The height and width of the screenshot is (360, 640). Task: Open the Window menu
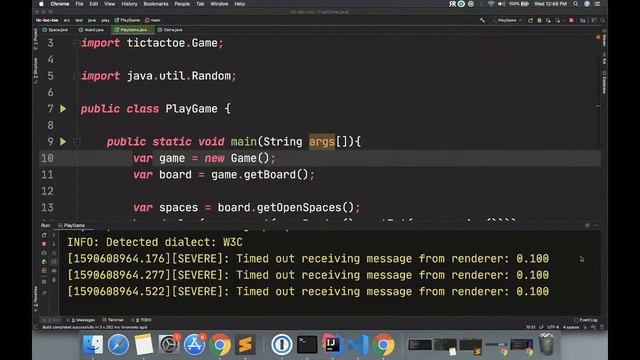click(219, 4)
